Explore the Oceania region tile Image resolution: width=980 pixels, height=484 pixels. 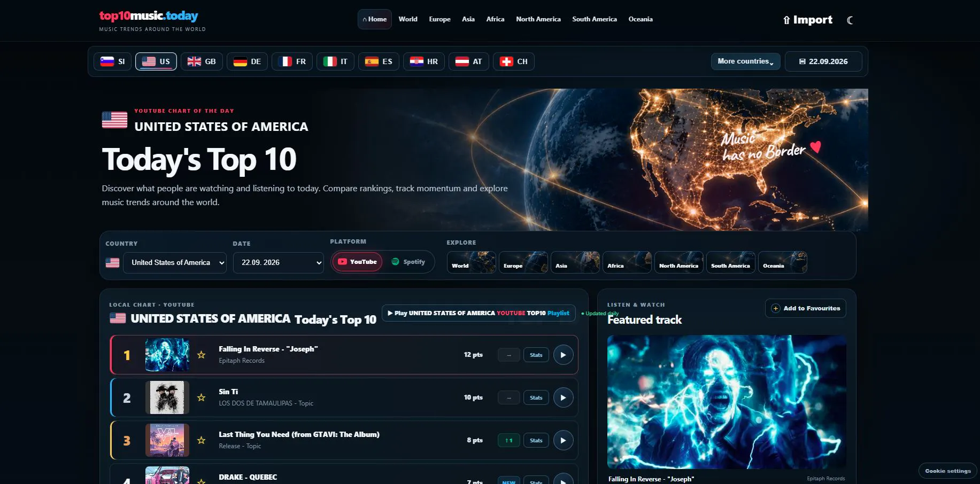click(x=783, y=262)
